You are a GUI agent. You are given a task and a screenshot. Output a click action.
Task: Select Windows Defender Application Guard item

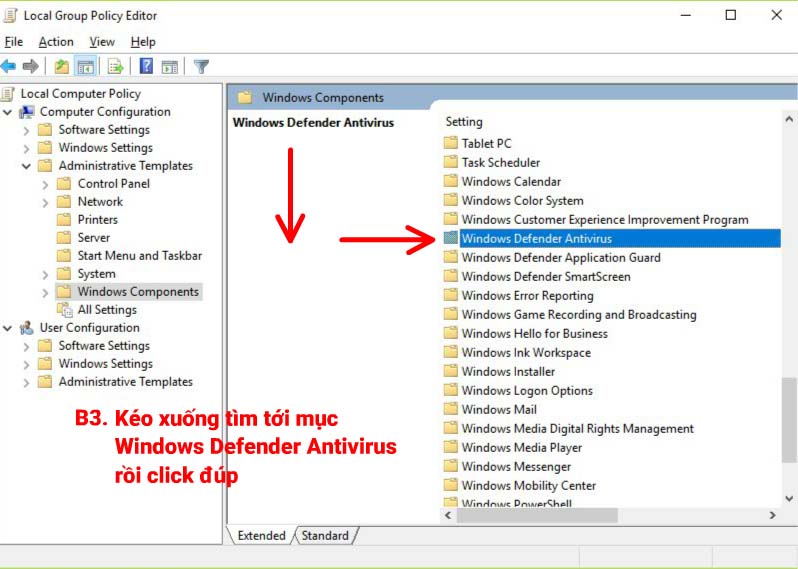pos(561,257)
